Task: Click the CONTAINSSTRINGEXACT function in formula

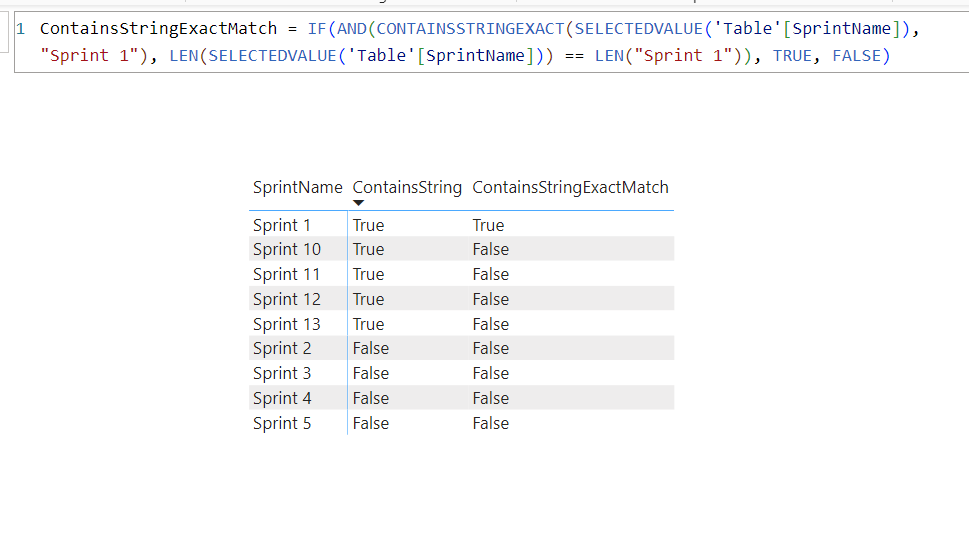Action: click(x=470, y=28)
